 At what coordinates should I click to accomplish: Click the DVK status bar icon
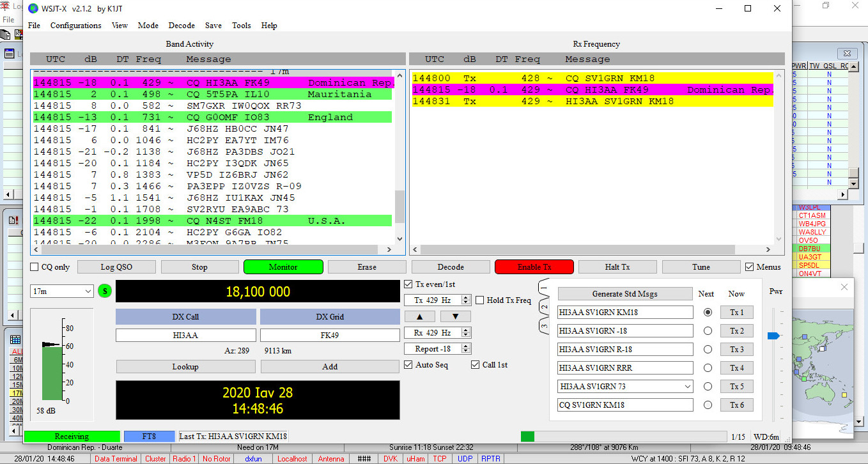pos(391,458)
